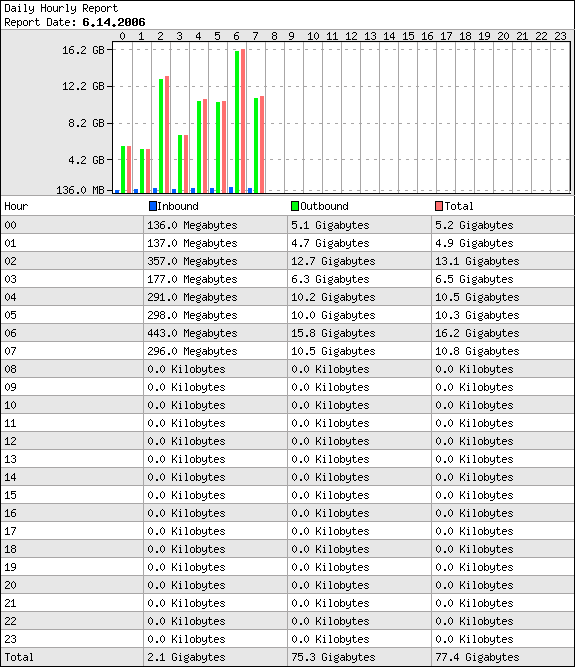Image resolution: width=575 pixels, height=667 pixels.
Task: Select the Hour column header
Action: 16,206
